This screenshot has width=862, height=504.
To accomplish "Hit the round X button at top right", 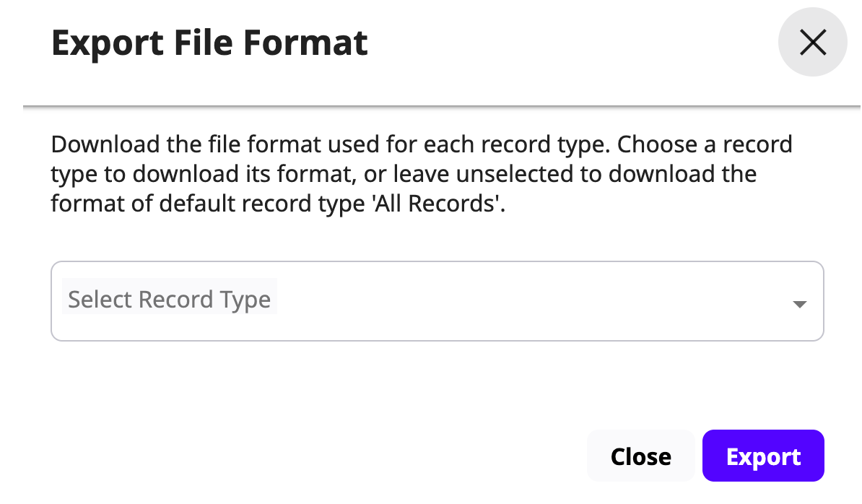I will 812,43.
